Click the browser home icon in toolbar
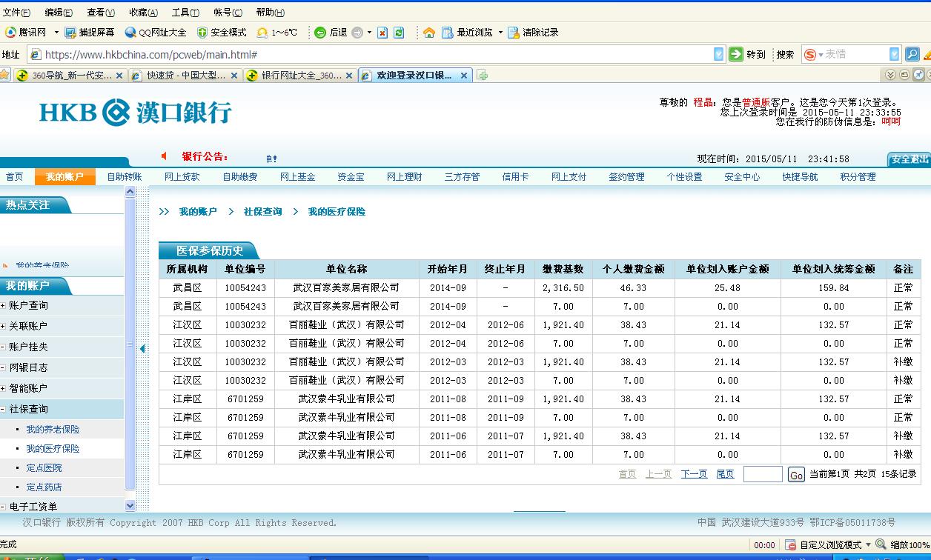 428,33
